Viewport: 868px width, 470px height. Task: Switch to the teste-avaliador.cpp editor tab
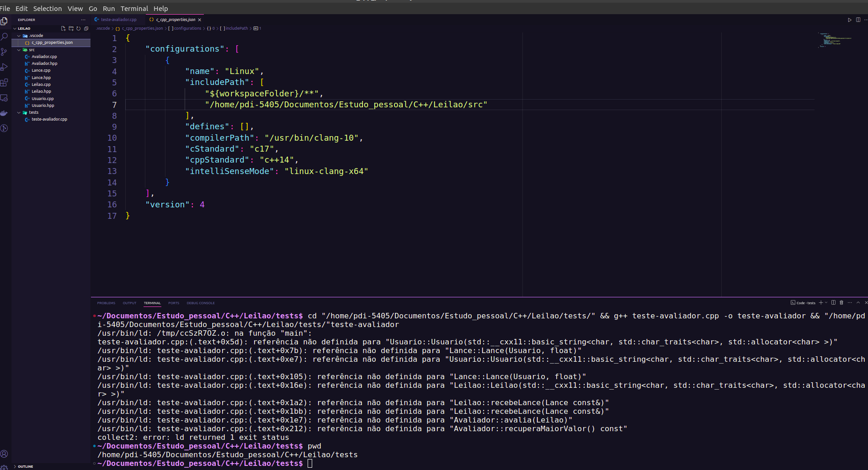[118, 20]
